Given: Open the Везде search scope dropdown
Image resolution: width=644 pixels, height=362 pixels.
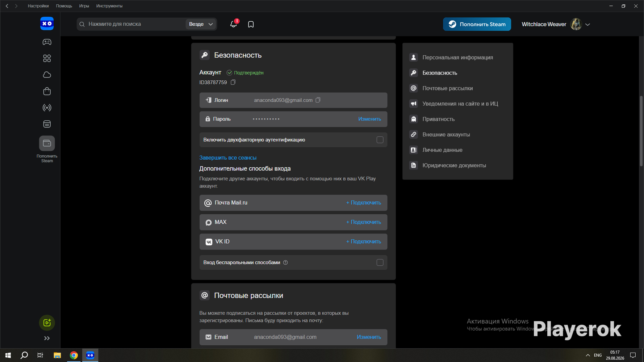Looking at the screenshot, I should [201, 24].
